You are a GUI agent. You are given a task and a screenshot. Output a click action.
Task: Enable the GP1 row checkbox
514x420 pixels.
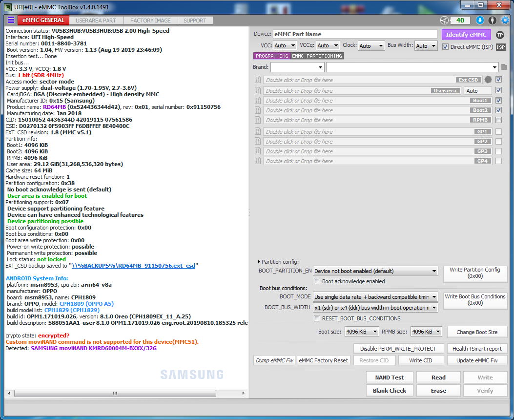tap(498, 131)
